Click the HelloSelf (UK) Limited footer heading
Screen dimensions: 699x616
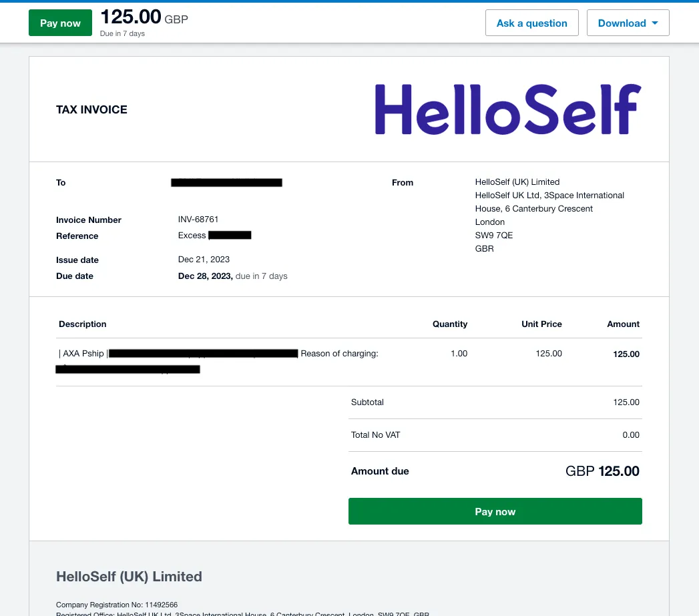[129, 577]
